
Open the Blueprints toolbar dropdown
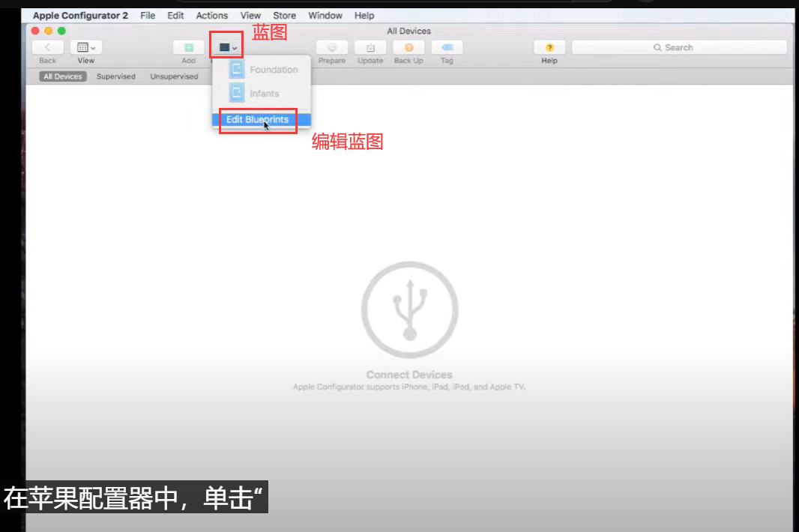point(227,47)
